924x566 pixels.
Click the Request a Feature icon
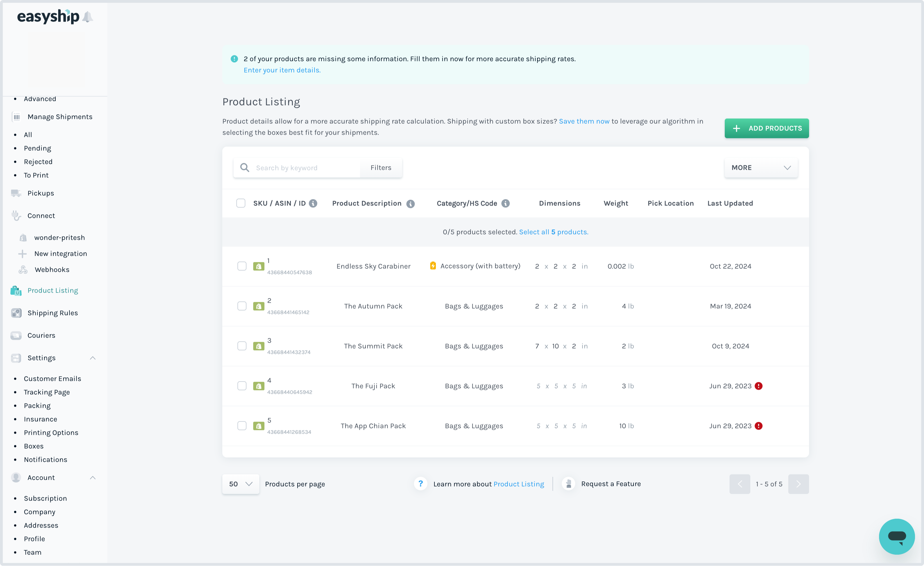click(x=569, y=484)
